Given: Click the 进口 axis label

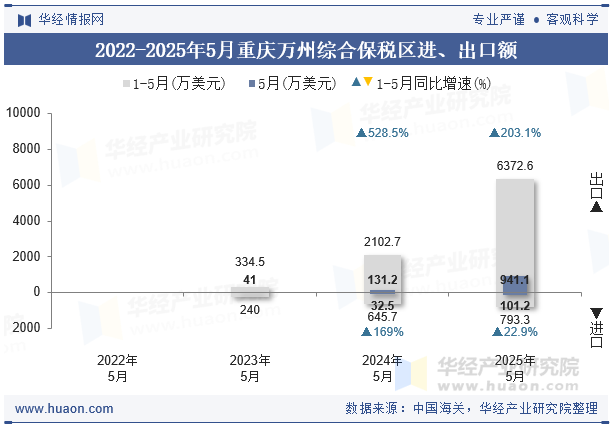Looking at the screenshot, I should (x=597, y=334).
